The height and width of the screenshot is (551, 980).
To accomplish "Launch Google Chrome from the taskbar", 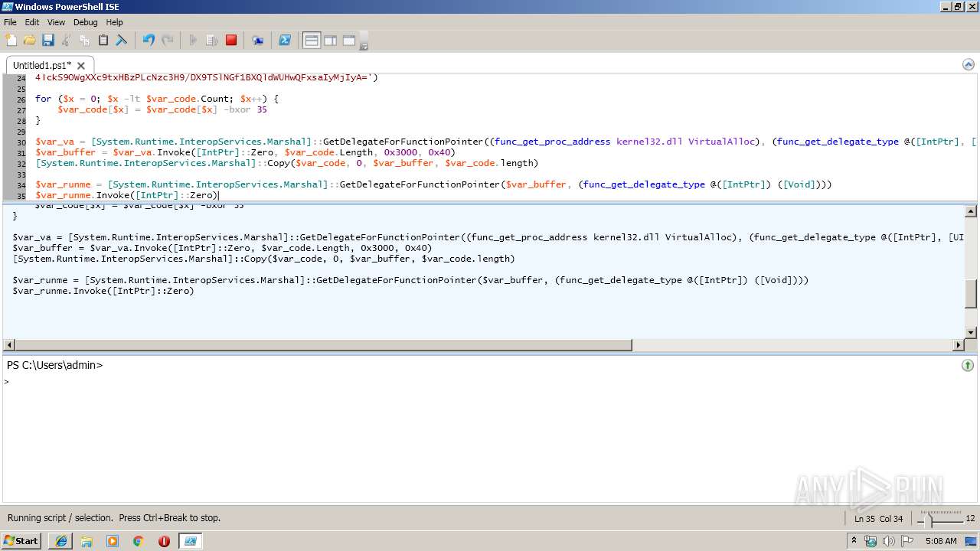I will coord(139,541).
